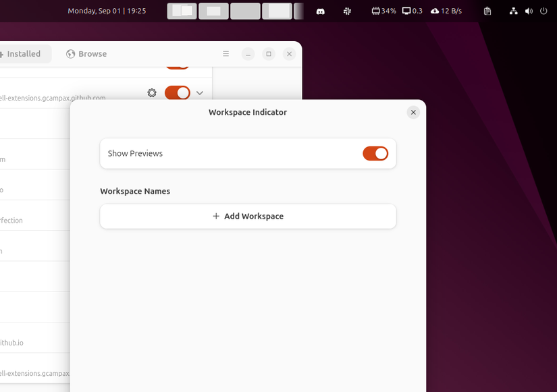The width and height of the screenshot is (557, 392).
Task: Expand the gcampax extension details chevron
Action: coord(199,92)
